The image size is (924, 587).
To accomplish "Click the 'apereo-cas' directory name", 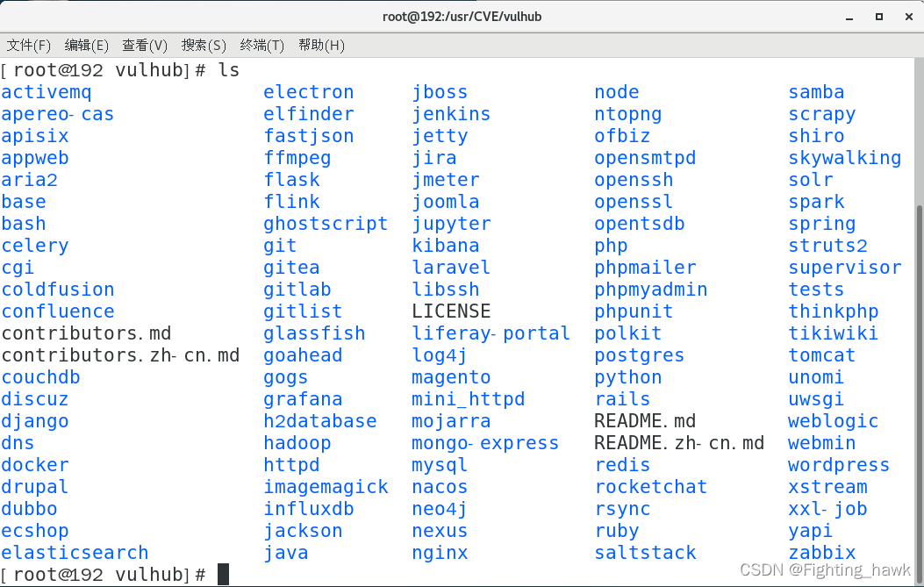I will [x=57, y=114].
